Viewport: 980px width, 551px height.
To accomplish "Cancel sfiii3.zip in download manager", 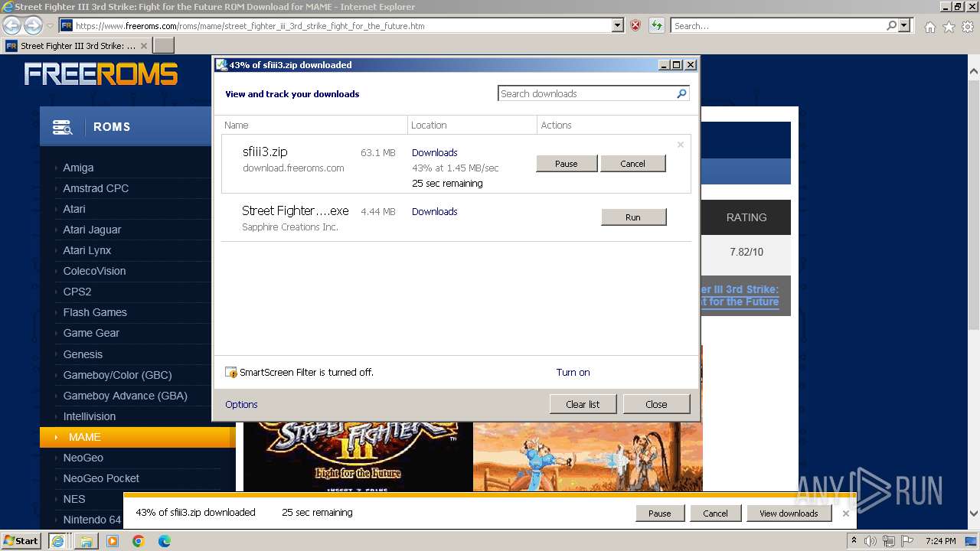I will pos(633,164).
